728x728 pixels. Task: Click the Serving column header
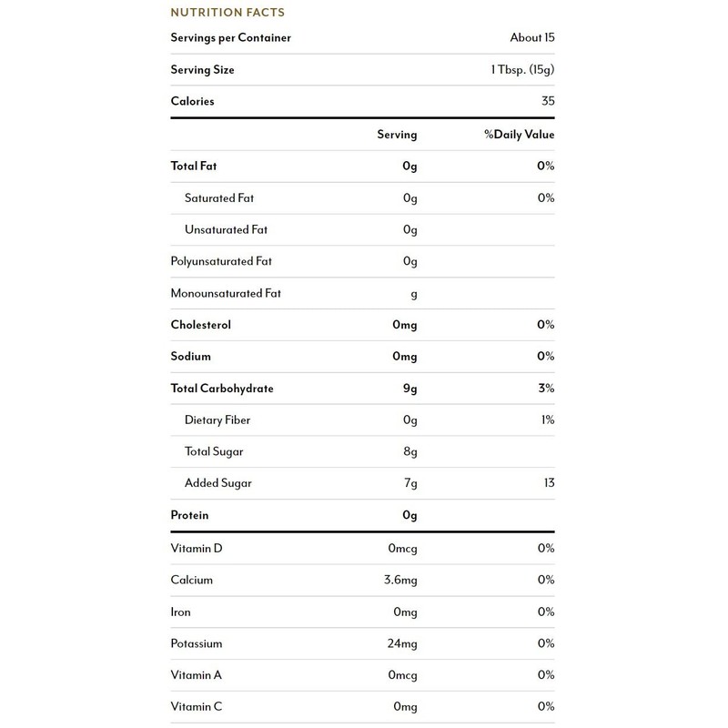pos(397,135)
